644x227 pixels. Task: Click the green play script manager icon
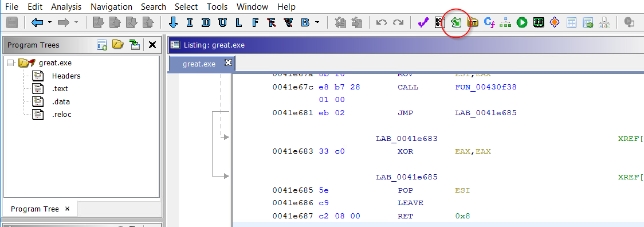[522, 22]
